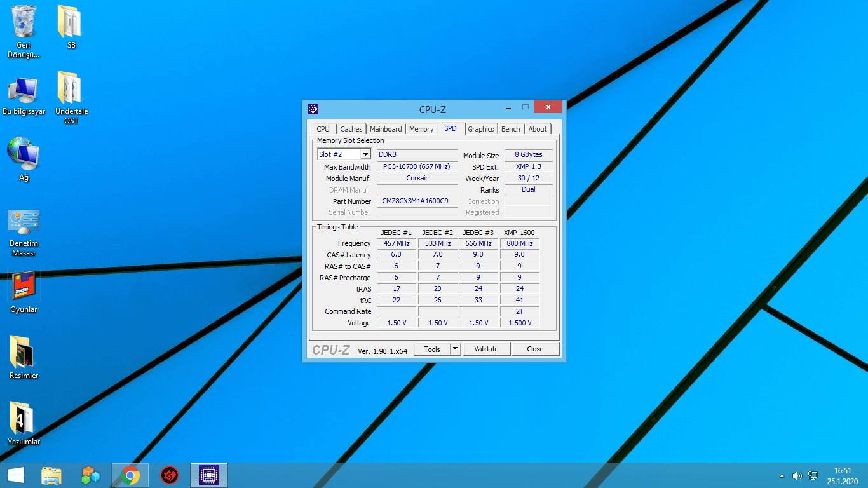Click the Validate button
The width and height of the screenshot is (868, 488).
point(486,349)
